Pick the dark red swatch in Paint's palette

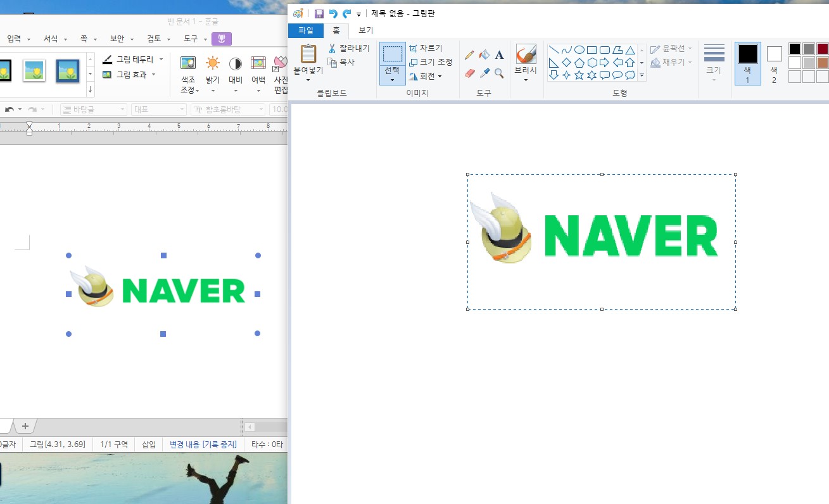(822, 49)
